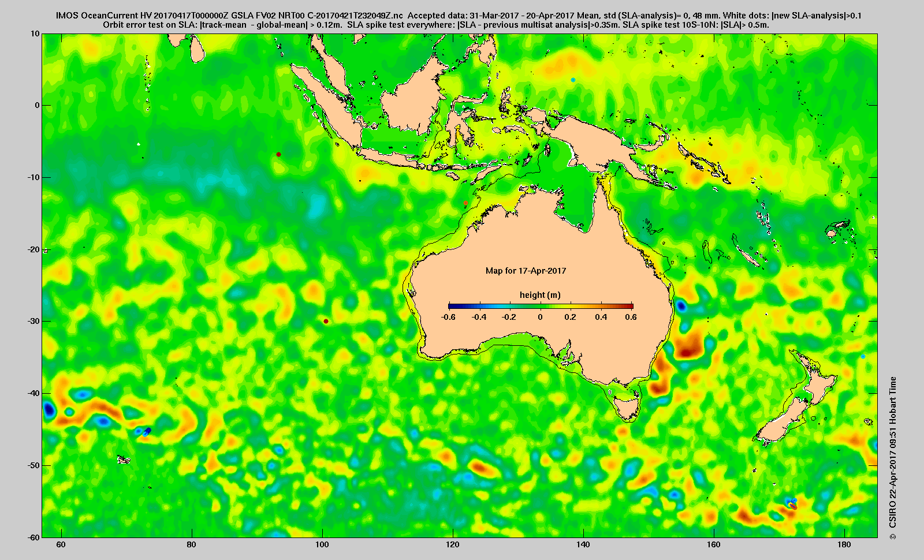Click the 0.4 colorbar tick label
This screenshot has width=924, height=560.
tap(601, 317)
